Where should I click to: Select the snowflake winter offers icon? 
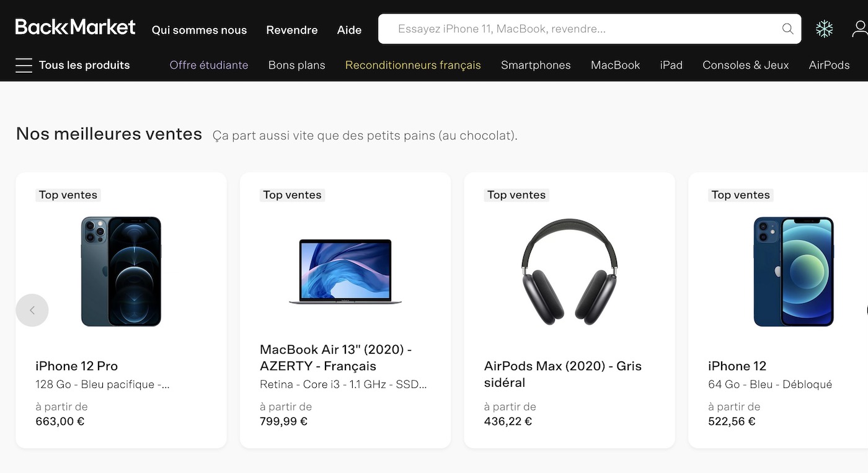click(825, 29)
